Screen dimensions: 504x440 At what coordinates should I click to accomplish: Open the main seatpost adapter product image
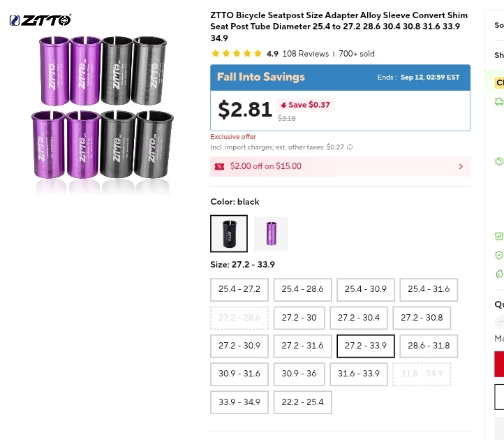click(103, 106)
